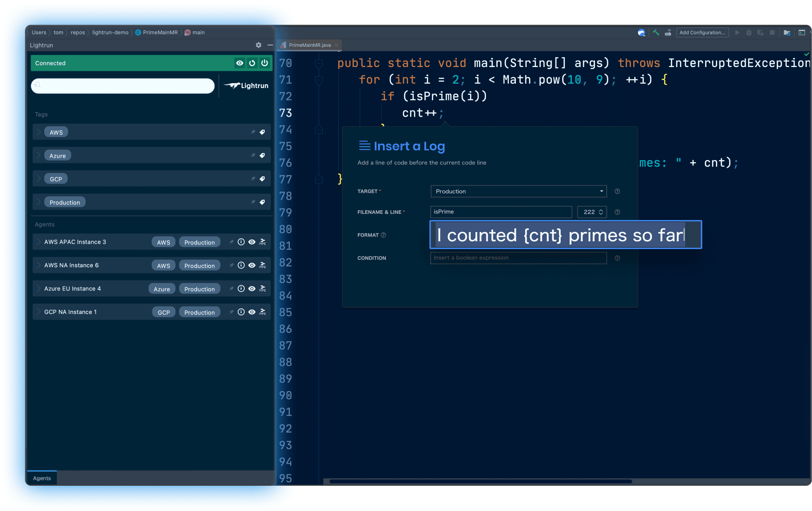Expand the GCP NA Instance 1 agent

[39, 312]
